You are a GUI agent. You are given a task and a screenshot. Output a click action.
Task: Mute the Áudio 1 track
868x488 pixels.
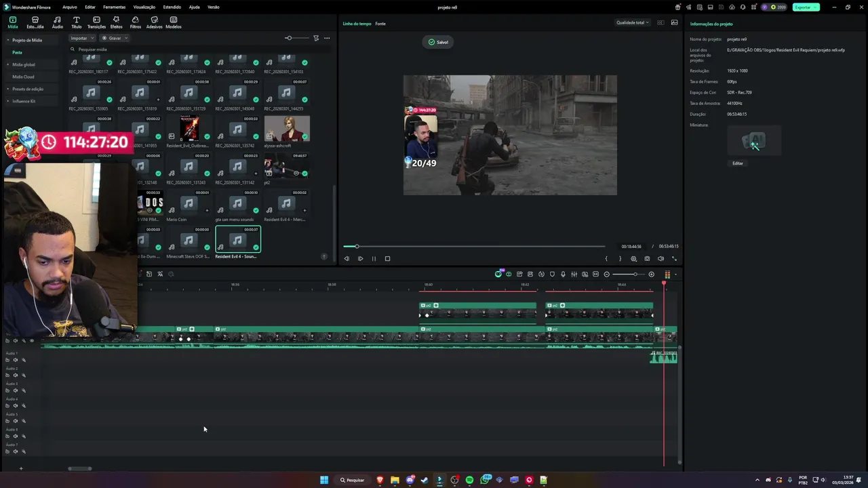pyautogui.click(x=16, y=360)
